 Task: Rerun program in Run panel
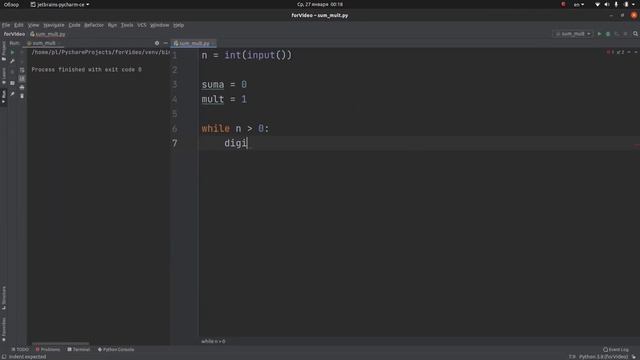[12, 52]
